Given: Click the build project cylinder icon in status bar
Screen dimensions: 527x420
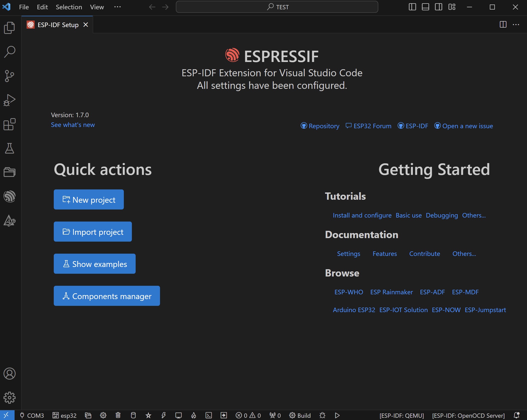Looking at the screenshot, I should click(x=133, y=415).
